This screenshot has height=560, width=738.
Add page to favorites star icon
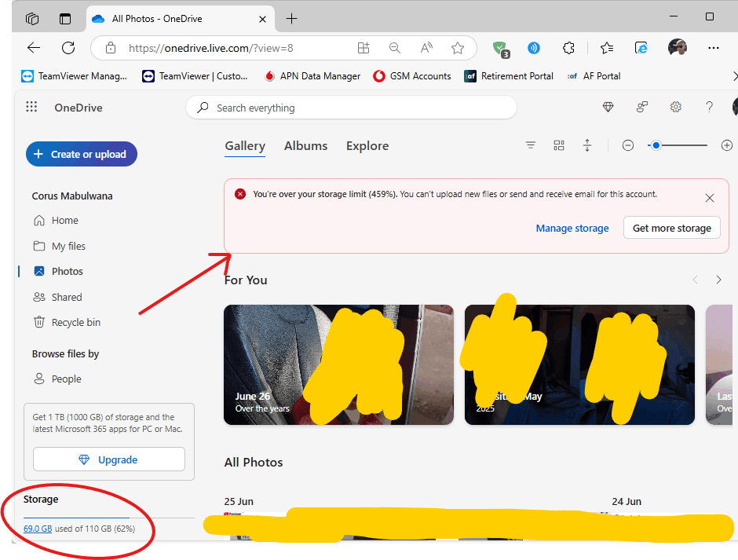pos(458,48)
